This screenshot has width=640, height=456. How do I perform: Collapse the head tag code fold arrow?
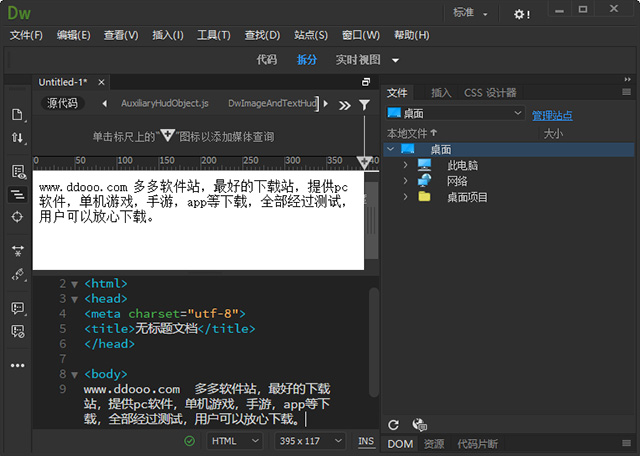click(75, 300)
